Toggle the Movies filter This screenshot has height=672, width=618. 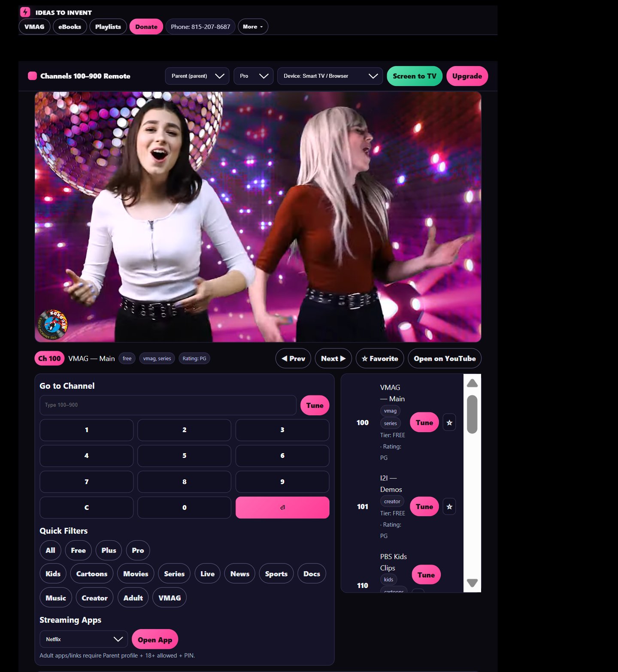pyautogui.click(x=136, y=574)
